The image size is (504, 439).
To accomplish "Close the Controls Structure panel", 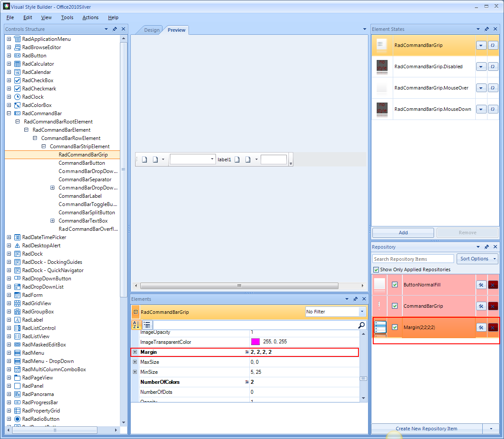I will (x=123, y=29).
